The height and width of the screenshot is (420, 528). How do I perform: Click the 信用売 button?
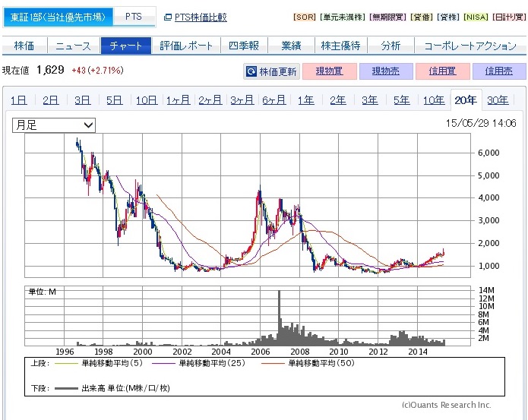tap(498, 72)
